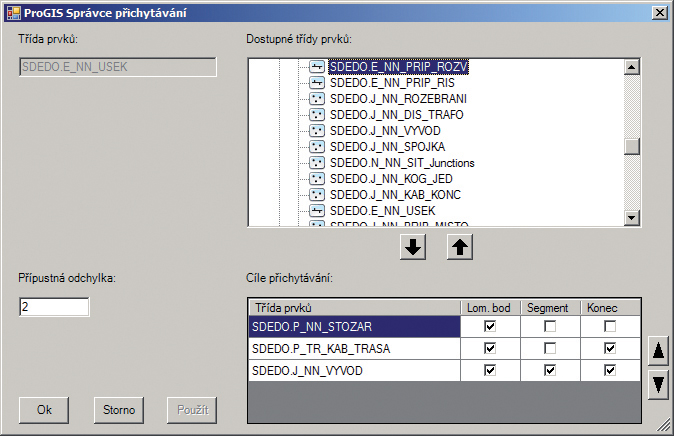
Task: Click the icon next to SDEDO.J_NN_ROZEBRANI
Action: (x=318, y=99)
